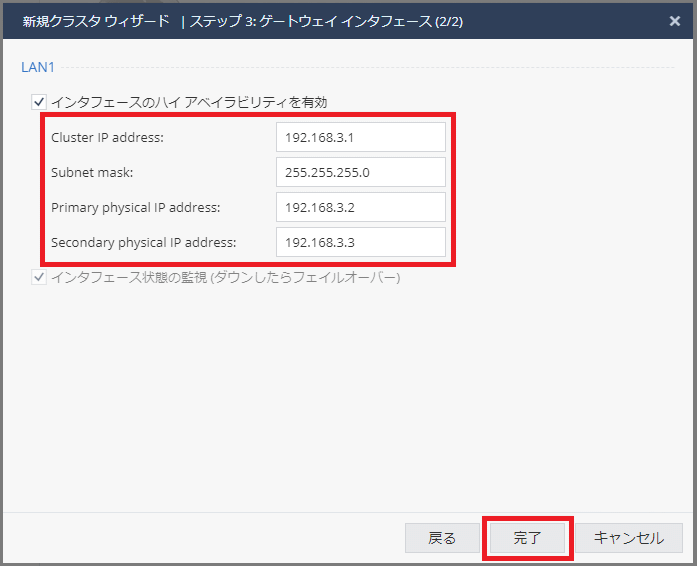Click the Secondary physical IP address field
697x566 pixels.
(x=360, y=242)
